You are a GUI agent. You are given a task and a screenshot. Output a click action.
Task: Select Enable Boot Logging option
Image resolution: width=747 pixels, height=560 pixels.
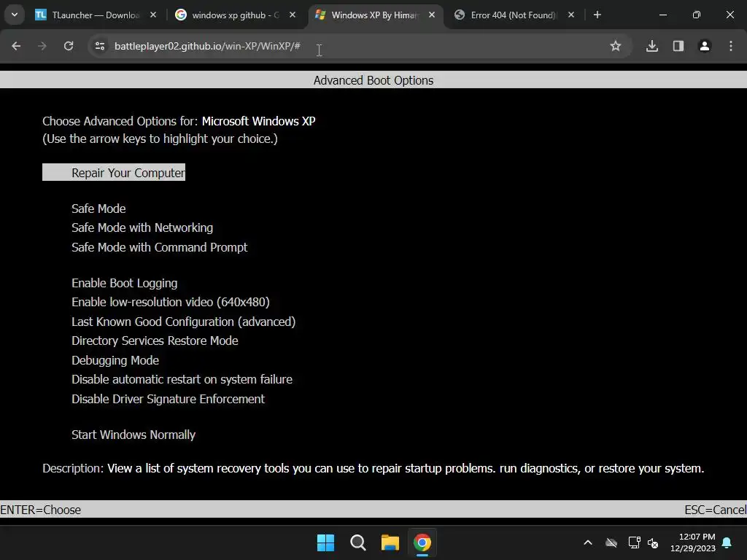[124, 283]
